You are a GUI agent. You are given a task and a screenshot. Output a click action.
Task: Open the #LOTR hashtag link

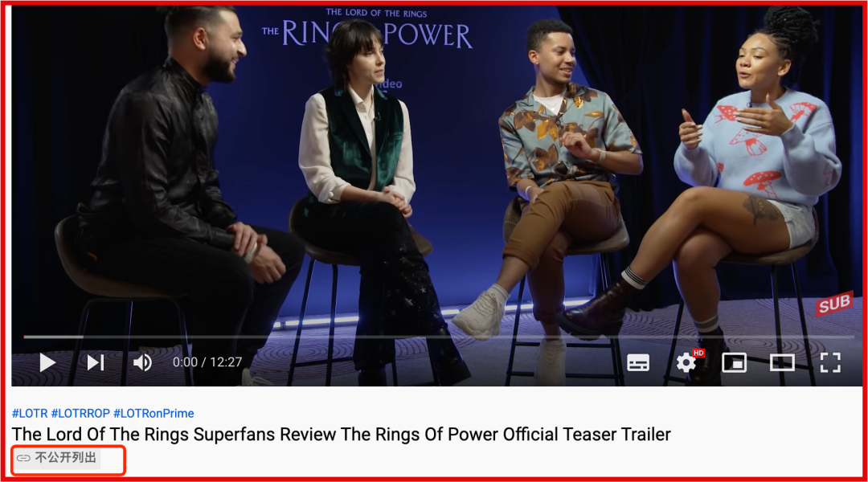click(x=30, y=414)
